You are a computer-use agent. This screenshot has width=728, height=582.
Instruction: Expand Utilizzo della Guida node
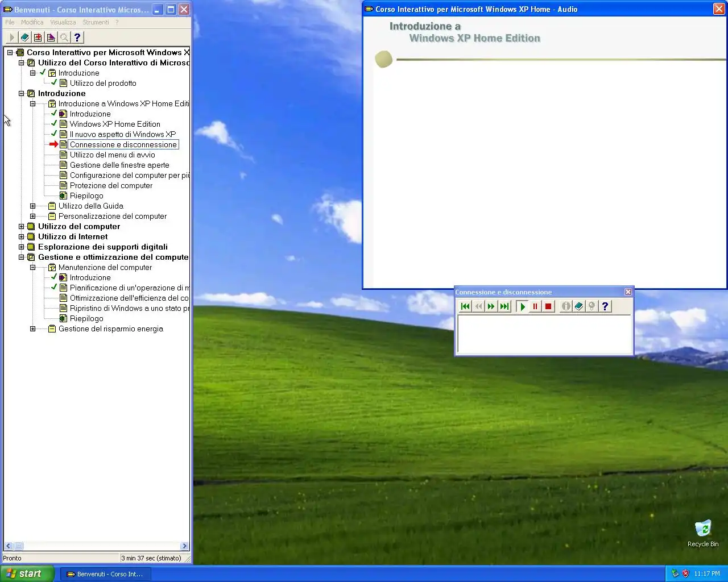click(x=33, y=206)
